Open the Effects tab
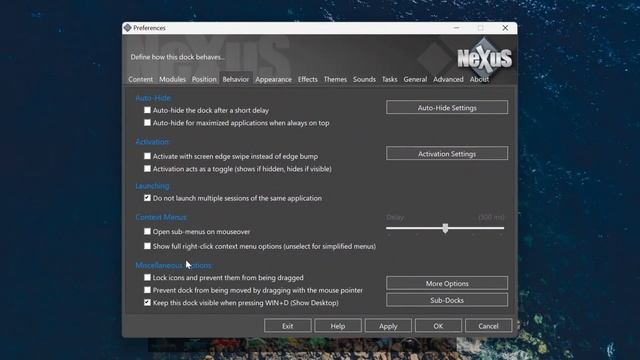Screen dimensions: 640x360 [x=307, y=79]
